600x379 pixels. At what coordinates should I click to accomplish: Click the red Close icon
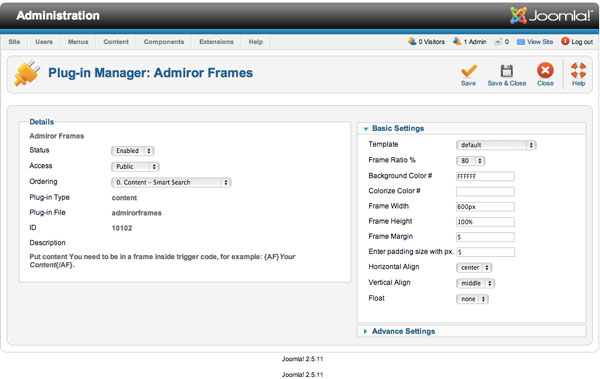tap(545, 70)
